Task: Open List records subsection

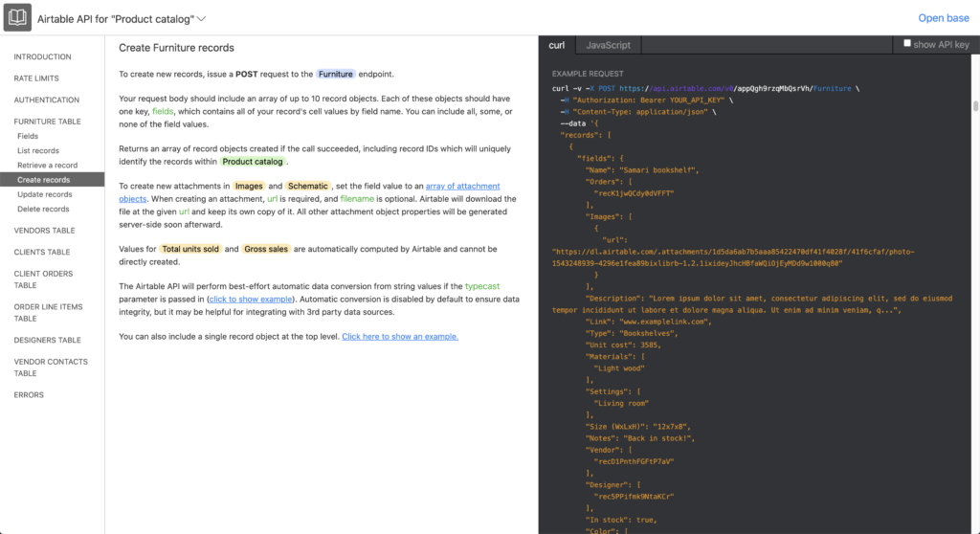Action: (38, 150)
